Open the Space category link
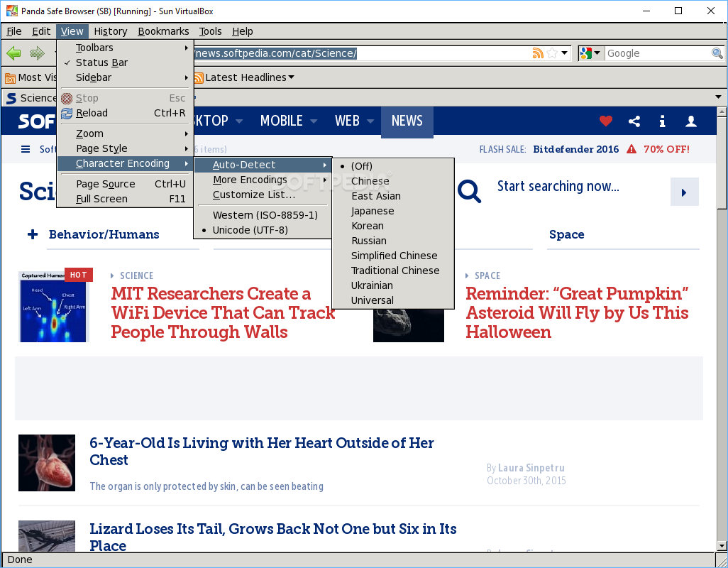Viewport: 728px width, 568px height. [x=566, y=234]
